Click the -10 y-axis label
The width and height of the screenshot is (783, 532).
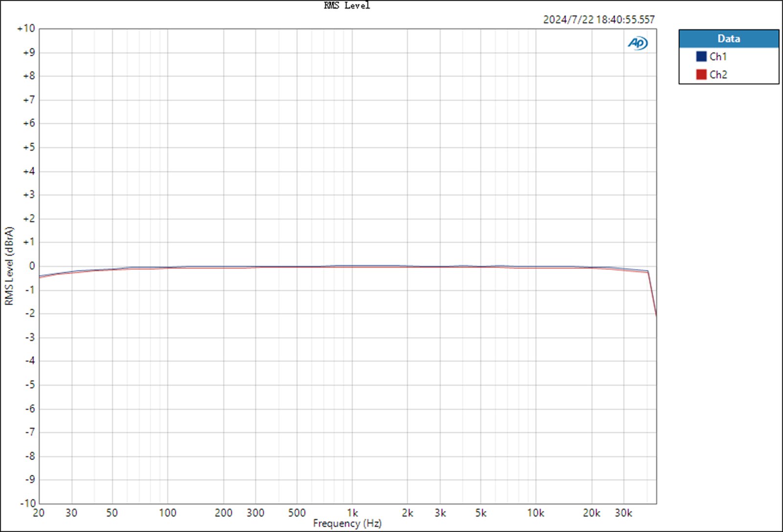[x=27, y=503]
